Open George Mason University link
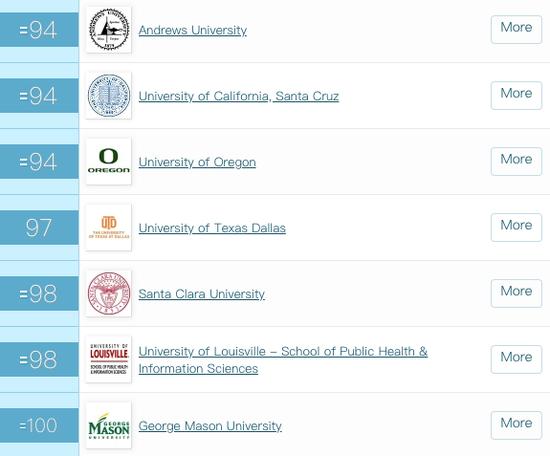This screenshot has height=456, width=550. click(x=210, y=426)
